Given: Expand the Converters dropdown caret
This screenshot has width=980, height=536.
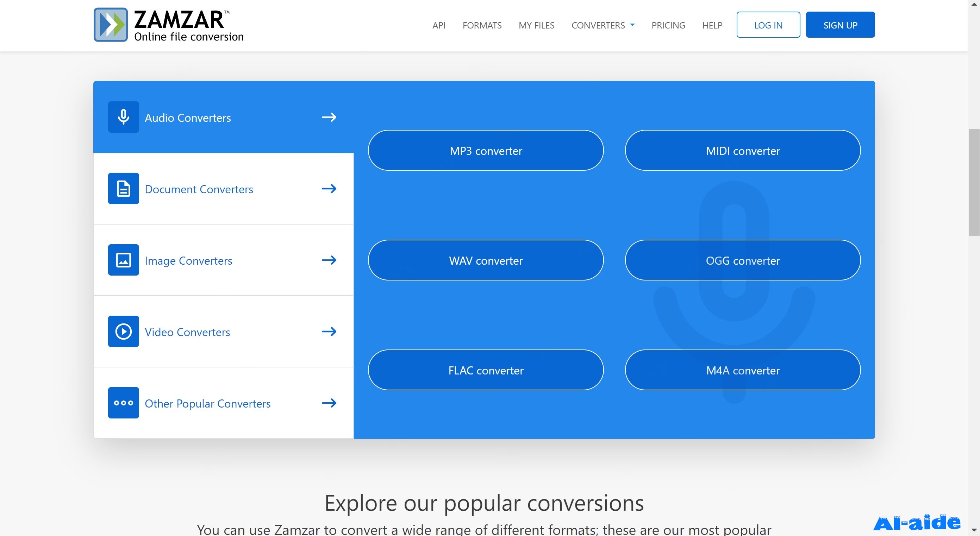Looking at the screenshot, I should point(632,25).
